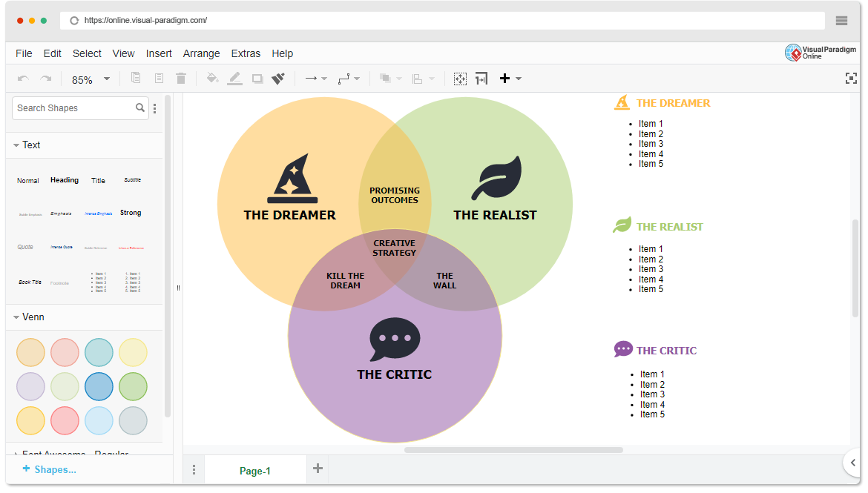This screenshot has width=868, height=493.
Task: Expand the right panel chevron arrow
Action: point(853,463)
